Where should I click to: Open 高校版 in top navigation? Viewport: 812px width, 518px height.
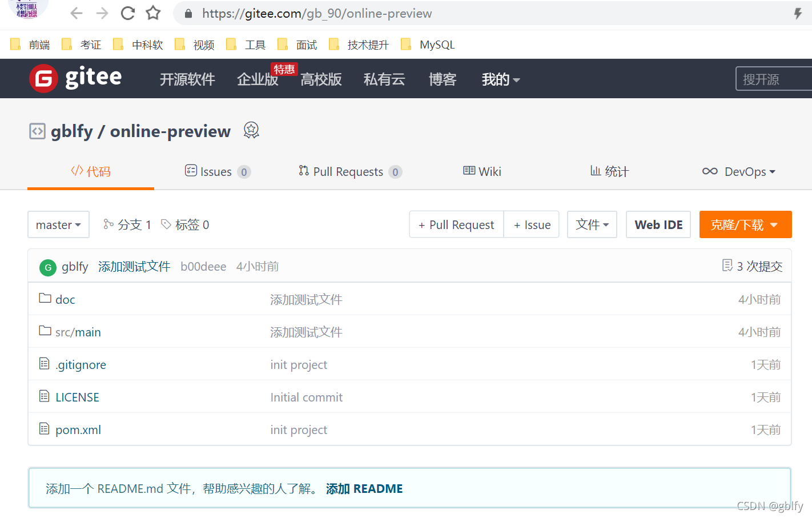coord(321,79)
